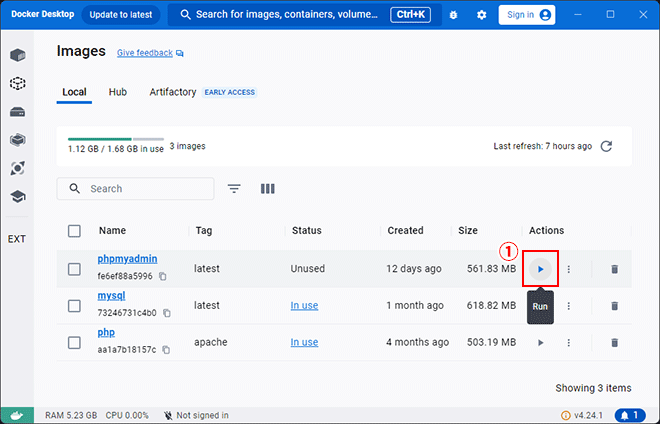Sort by the Created column header
660x424 pixels.
pos(405,231)
